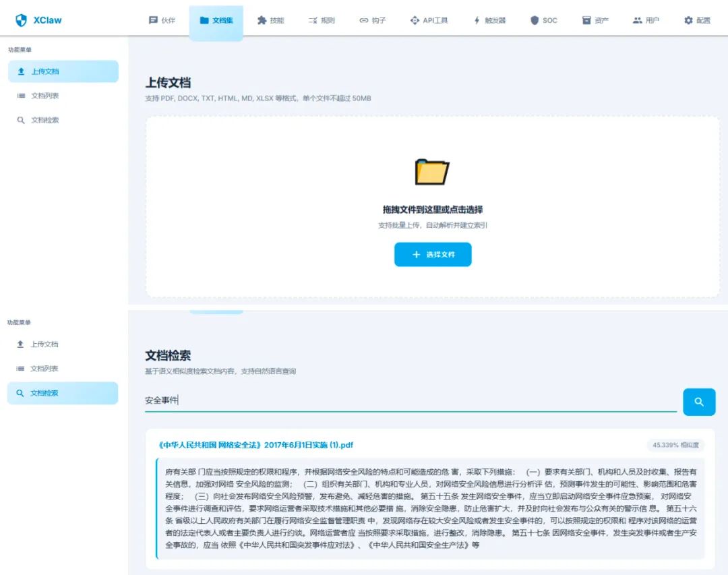Viewport: 728px width, 575px height.
Task: Click the magnifier icon beside upper 文档检索
Action: 21,120
